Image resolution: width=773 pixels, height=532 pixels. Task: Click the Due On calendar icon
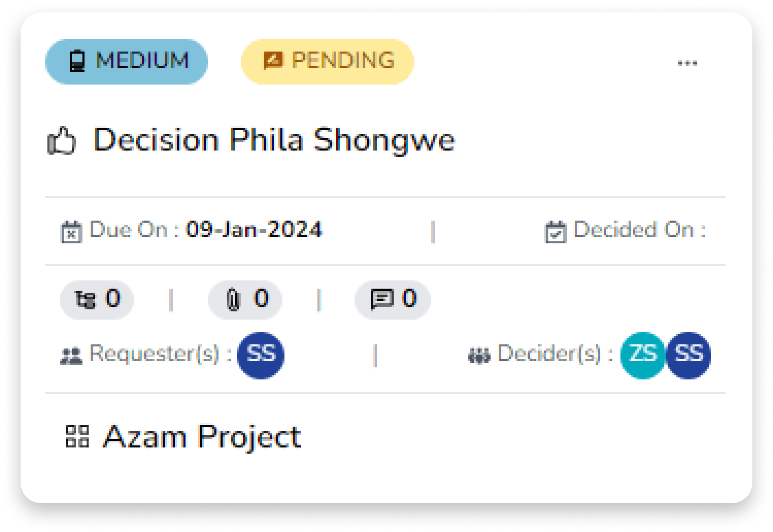(71, 231)
